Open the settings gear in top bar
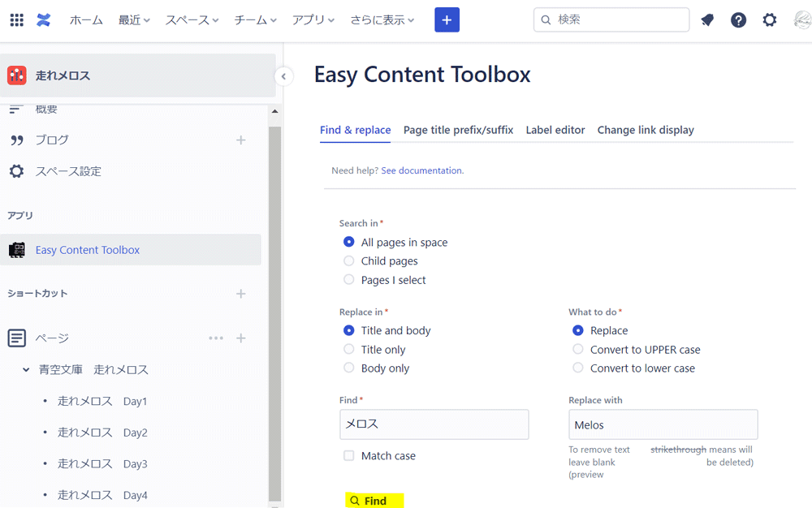 tap(770, 20)
